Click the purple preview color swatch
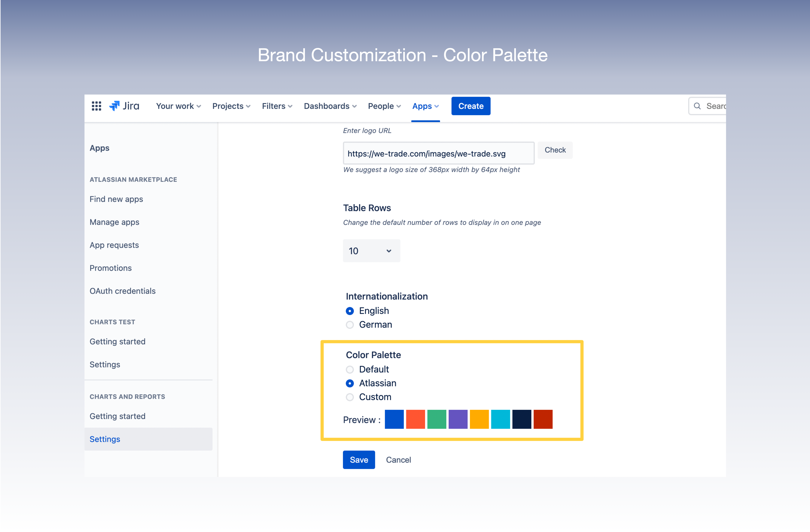The image size is (810, 532). pos(458,419)
